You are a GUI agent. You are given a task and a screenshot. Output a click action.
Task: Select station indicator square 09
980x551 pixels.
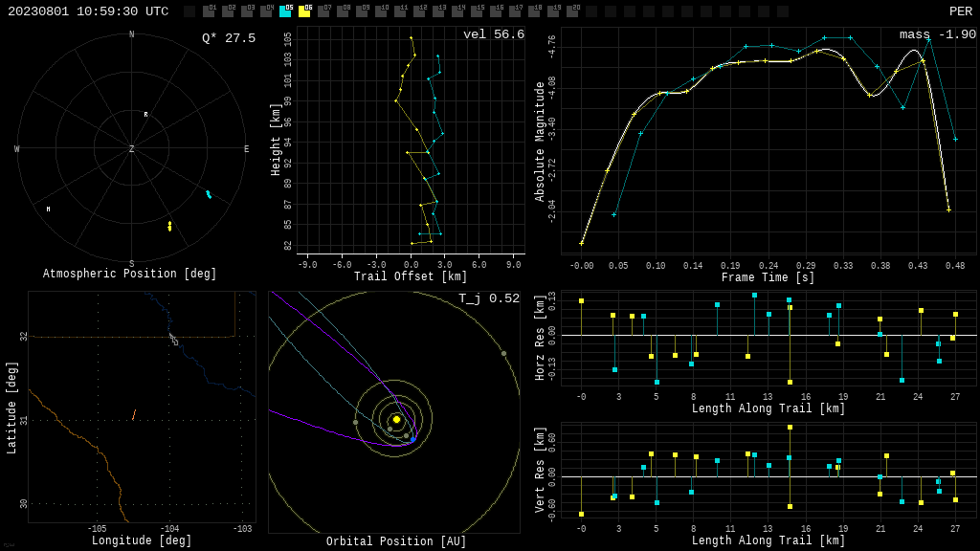(x=362, y=11)
